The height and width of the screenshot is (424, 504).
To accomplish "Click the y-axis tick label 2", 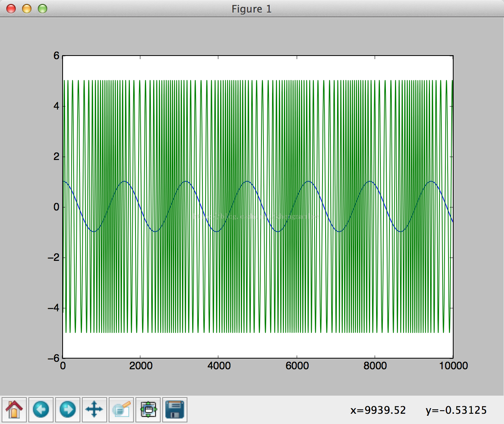I will click(56, 156).
